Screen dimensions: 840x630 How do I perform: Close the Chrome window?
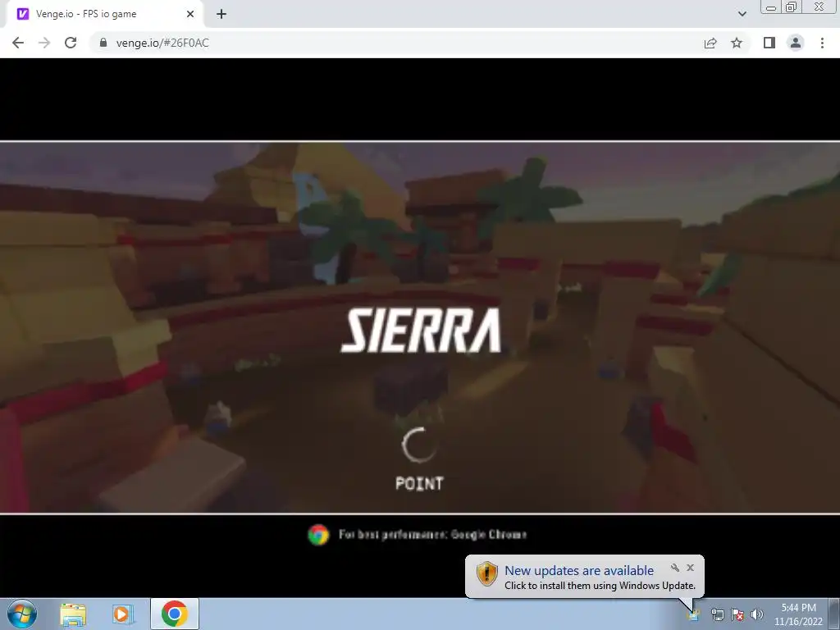pos(819,7)
